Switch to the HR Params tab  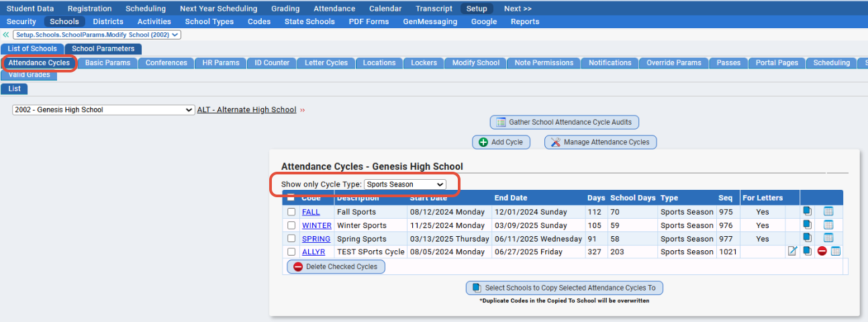point(221,62)
